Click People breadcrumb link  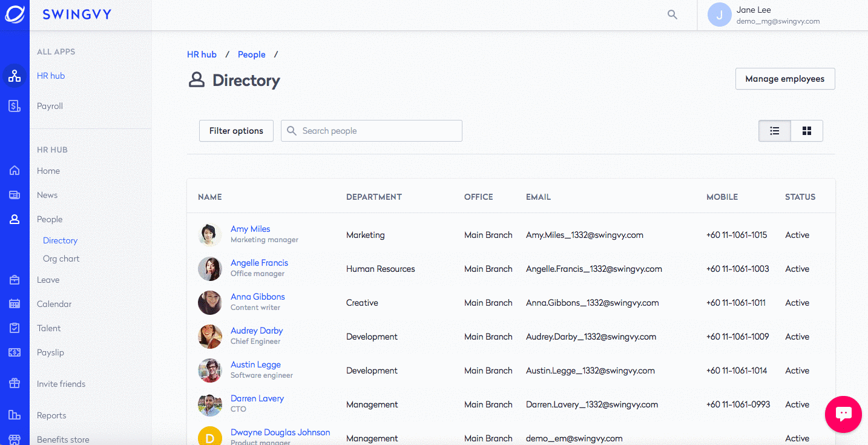(x=252, y=54)
